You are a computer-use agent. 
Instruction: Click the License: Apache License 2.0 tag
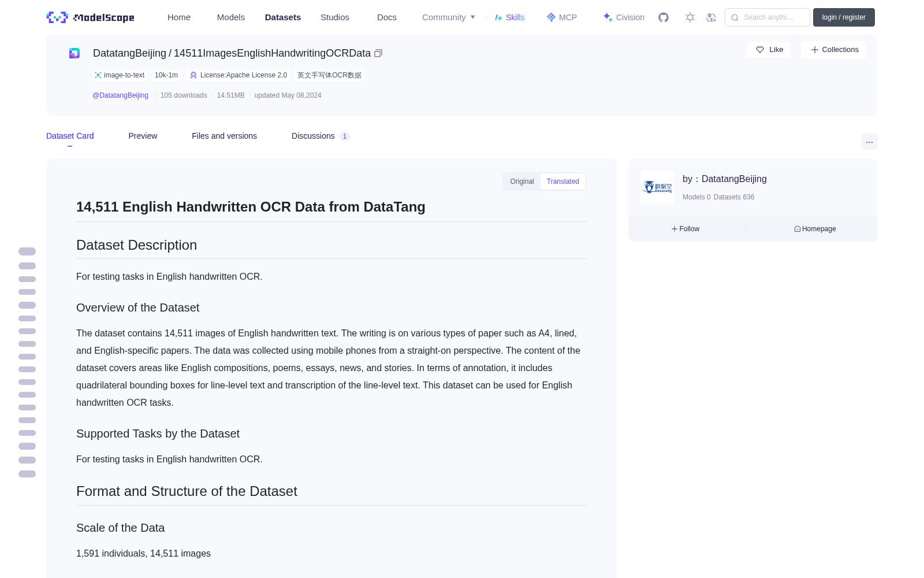click(x=239, y=75)
